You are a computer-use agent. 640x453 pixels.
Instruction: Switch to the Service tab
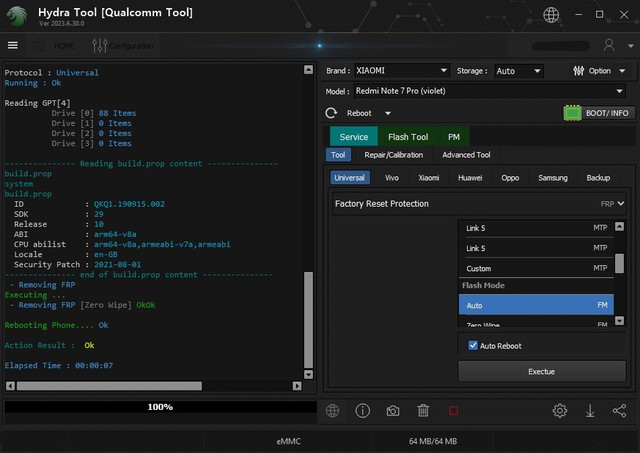(354, 137)
